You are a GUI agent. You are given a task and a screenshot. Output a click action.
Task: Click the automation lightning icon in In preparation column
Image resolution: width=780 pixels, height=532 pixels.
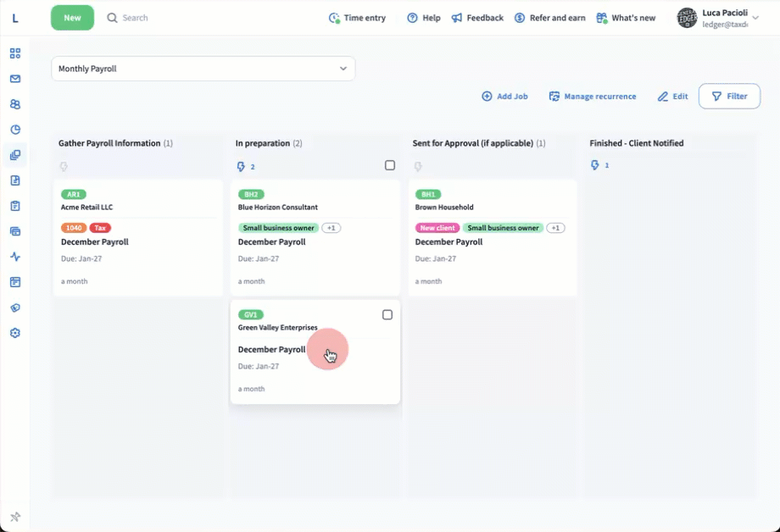[x=241, y=166]
